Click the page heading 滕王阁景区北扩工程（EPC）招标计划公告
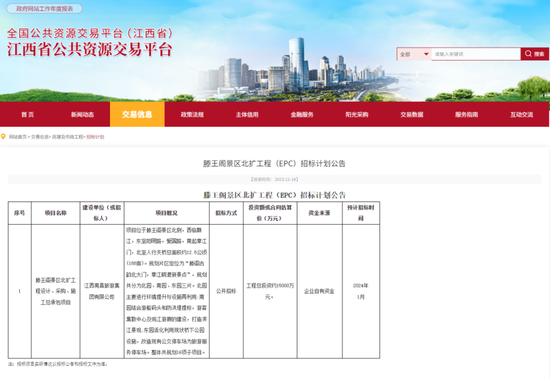The width and height of the screenshot is (550, 379). coord(274,164)
